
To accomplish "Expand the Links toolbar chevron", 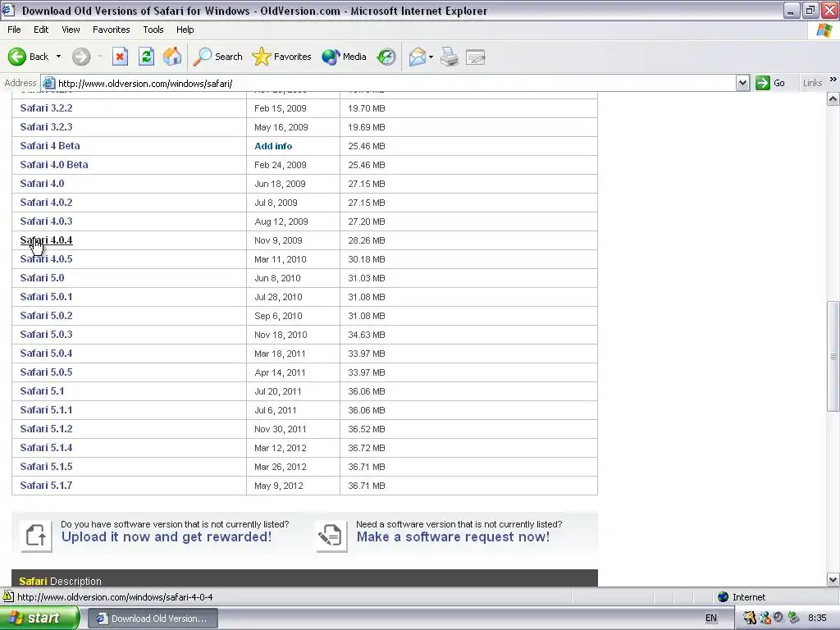I will click(x=833, y=80).
